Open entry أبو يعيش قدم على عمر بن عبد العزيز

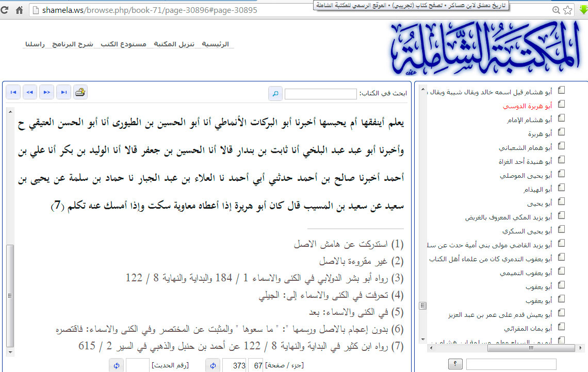coord(500,315)
